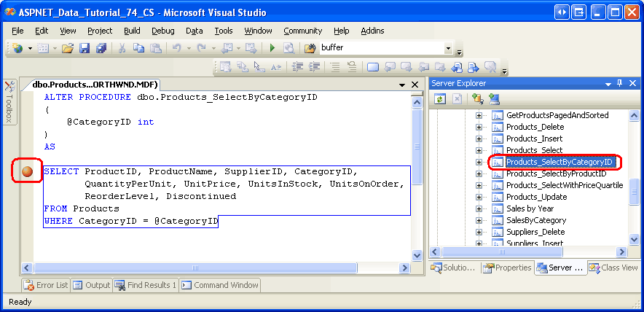This screenshot has height=312, width=644.
Task: Select Products_SelectByProductID stored procedure
Action: pyautogui.click(x=556, y=173)
